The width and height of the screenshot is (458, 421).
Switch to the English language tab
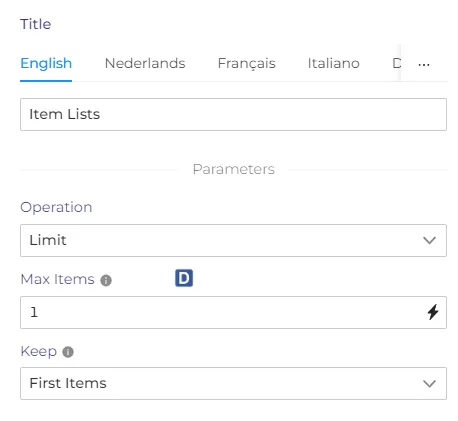(x=46, y=63)
